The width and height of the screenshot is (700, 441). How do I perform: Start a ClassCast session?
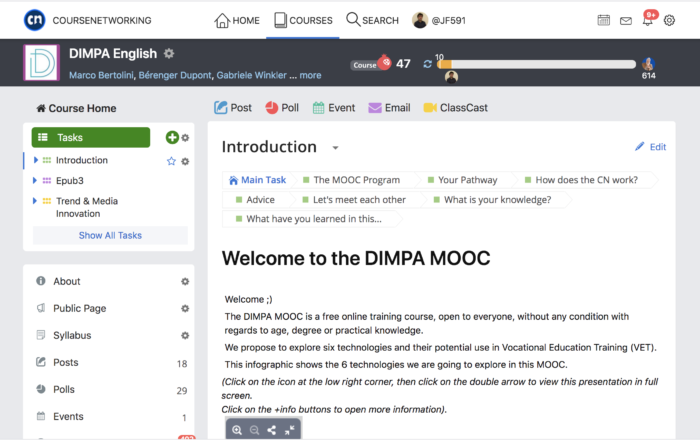click(455, 108)
